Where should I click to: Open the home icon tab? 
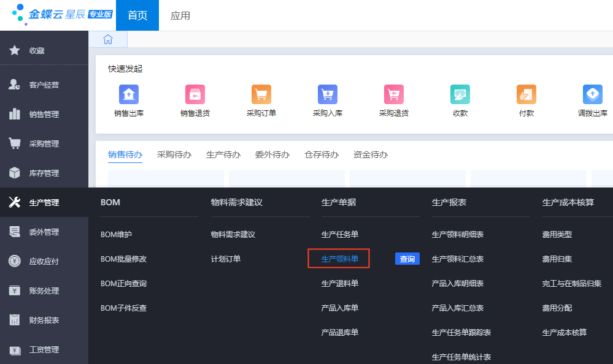tap(108, 39)
